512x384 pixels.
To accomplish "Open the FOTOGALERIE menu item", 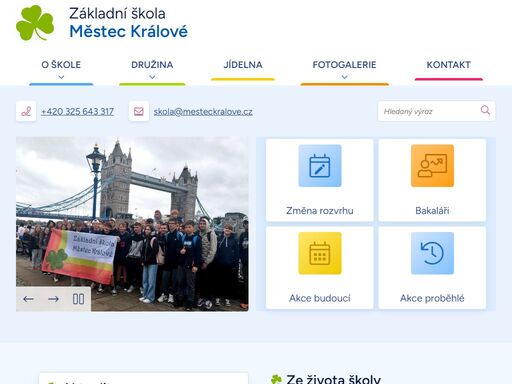I will (x=344, y=65).
